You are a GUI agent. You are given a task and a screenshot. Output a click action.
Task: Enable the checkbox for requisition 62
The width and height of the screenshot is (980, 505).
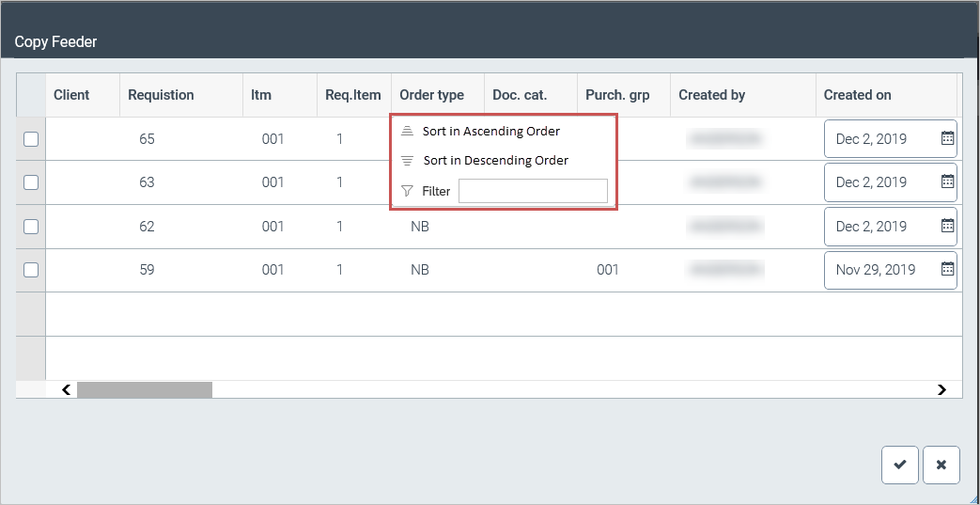click(x=31, y=227)
